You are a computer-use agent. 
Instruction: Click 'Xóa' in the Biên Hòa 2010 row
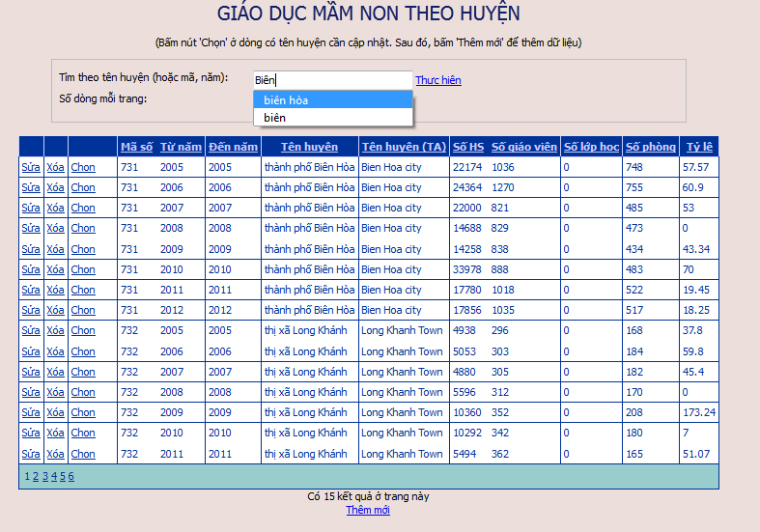coord(55,269)
